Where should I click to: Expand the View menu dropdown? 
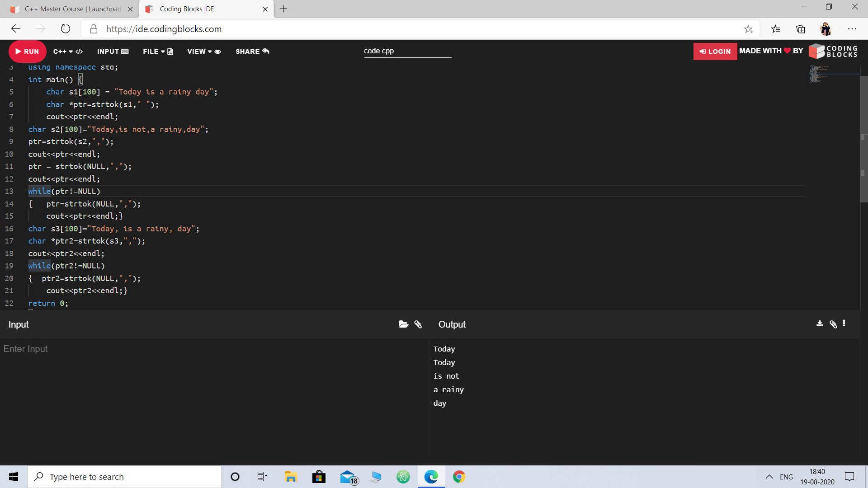[x=204, y=52]
